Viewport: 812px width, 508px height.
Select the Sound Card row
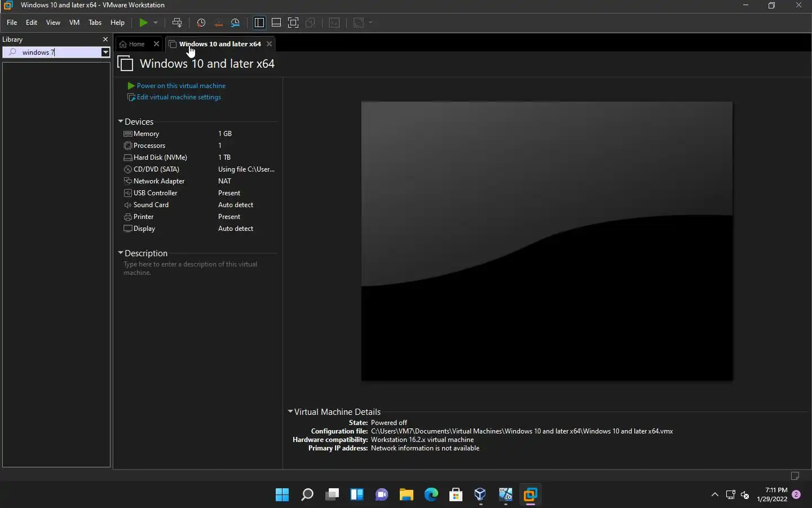pyautogui.click(x=200, y=205)
